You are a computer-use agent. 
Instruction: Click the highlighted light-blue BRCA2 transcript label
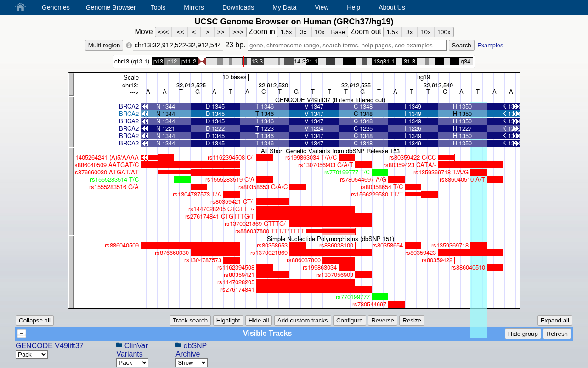coord(129,114)
